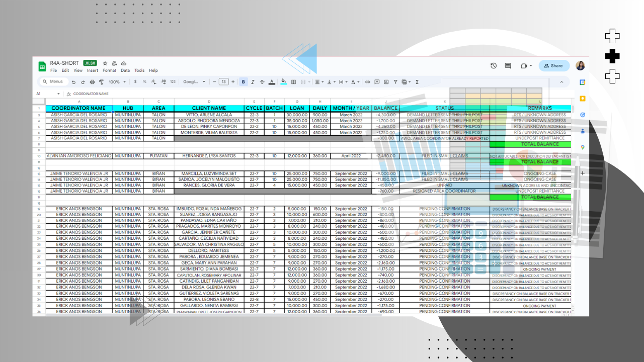This screenshot has height=362, width=644.
Task: Open the text rotation dropdown
Action: click(355, 82)
